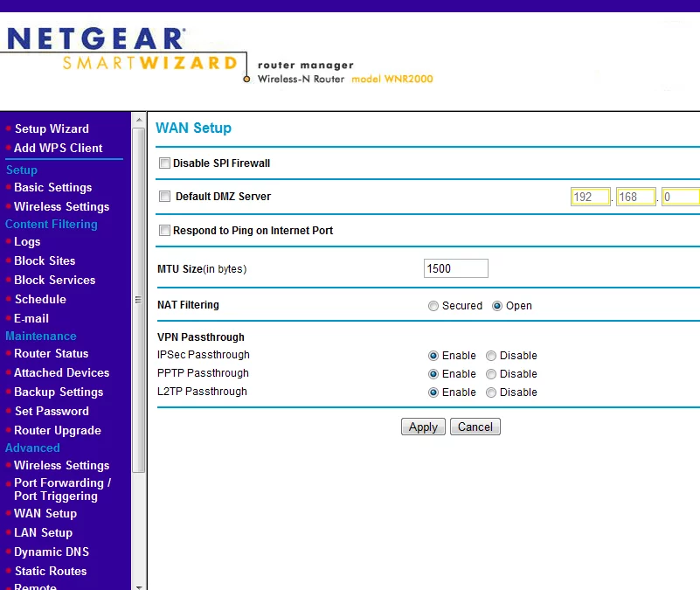Click the sidebar scrollbar down arrow
Screen dimensions: 700x590
[x=138, y=584]
